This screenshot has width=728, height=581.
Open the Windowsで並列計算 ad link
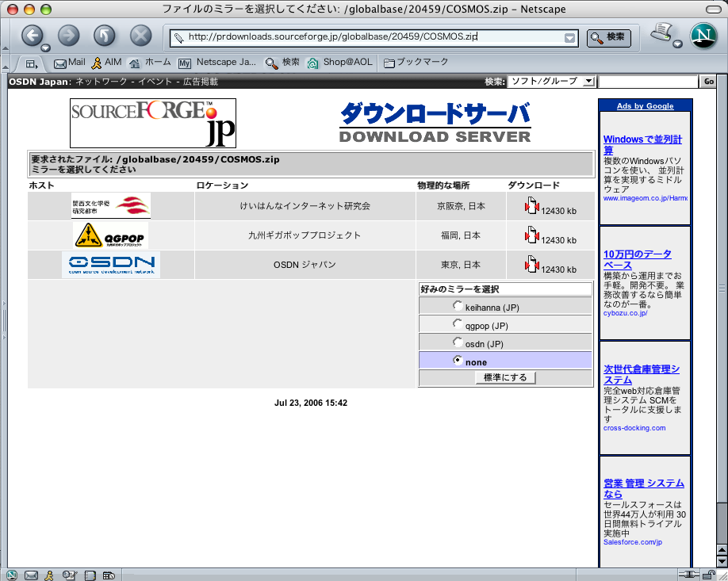point(642,145)
